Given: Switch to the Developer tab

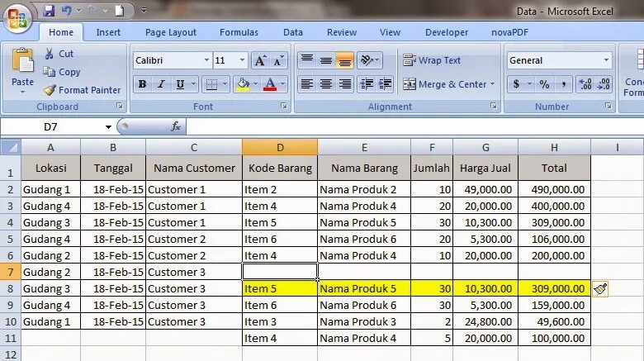Looking at the screenshot, I should coord(447,32).
